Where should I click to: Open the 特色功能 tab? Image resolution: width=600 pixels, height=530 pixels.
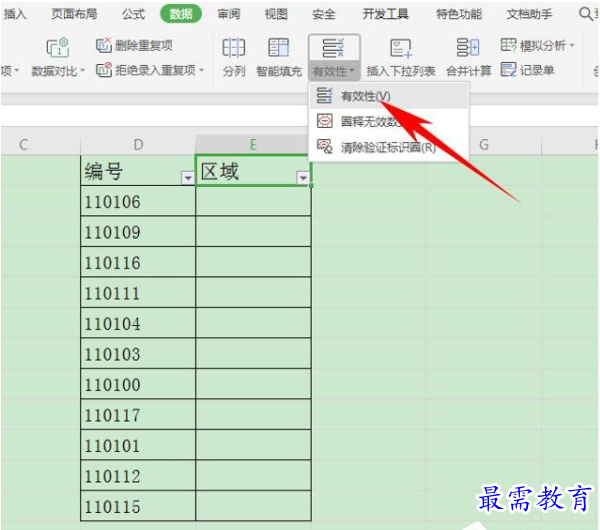pos(459,14)
